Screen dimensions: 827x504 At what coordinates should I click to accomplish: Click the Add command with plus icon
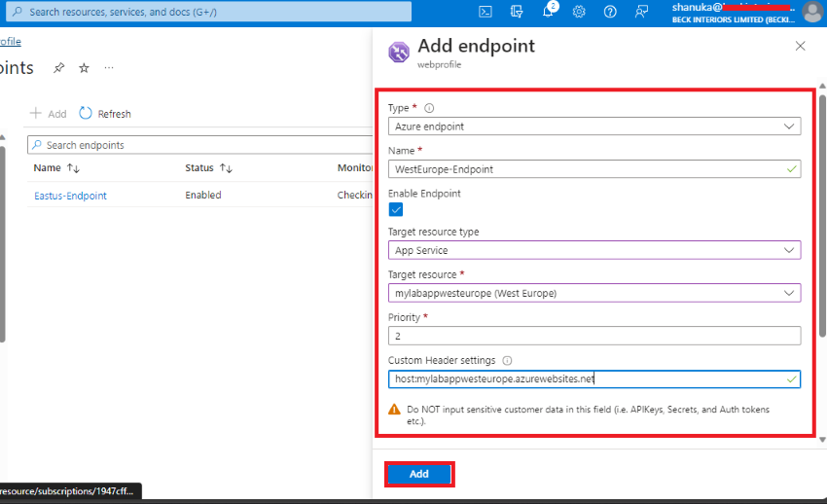tap(49, 113)
